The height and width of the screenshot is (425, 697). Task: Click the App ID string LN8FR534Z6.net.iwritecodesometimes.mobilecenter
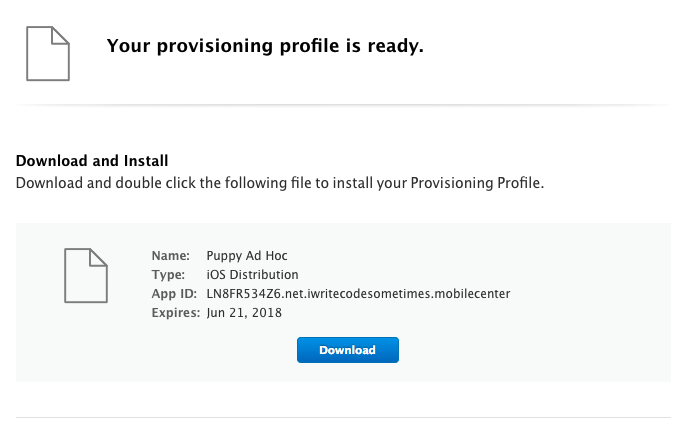pyautogui.click(x=358, y=294)
